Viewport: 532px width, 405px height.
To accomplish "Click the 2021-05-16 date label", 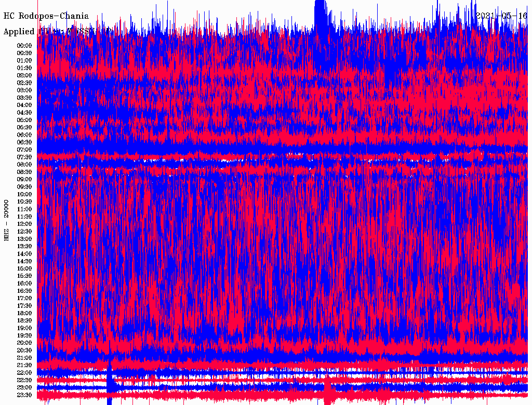I will 501,16.
